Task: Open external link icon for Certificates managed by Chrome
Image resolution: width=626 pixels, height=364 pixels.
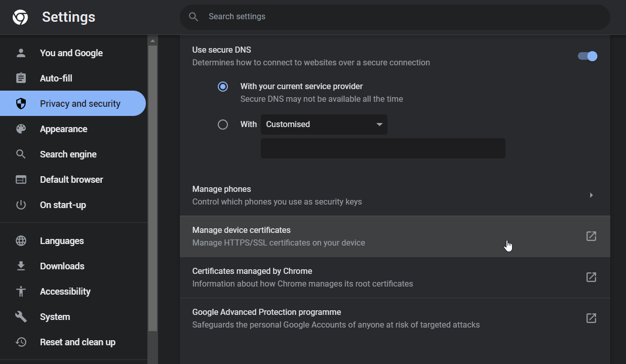Action: [591, 277]
